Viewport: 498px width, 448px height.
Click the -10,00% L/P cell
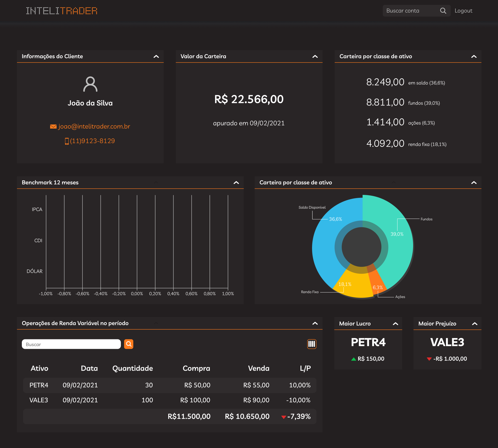point(298,400)
